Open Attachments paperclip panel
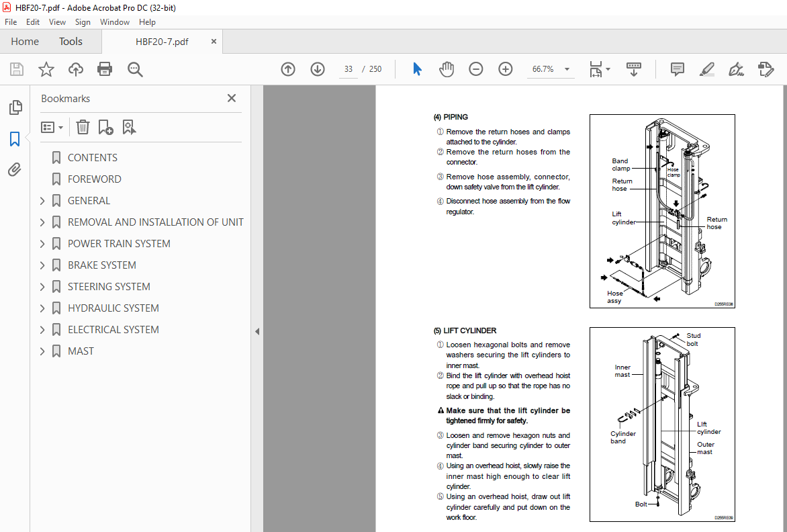Viewport: 787px width, 532px height. [15, 170]
